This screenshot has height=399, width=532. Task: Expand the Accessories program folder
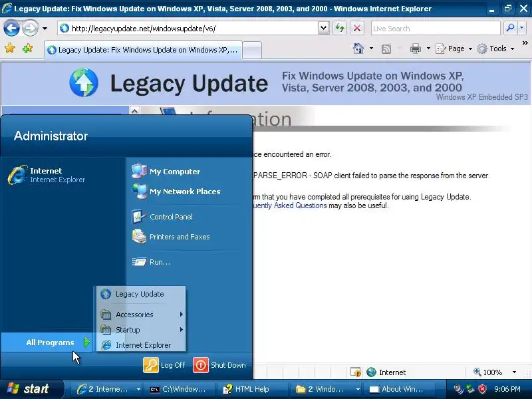click(141, 315)
